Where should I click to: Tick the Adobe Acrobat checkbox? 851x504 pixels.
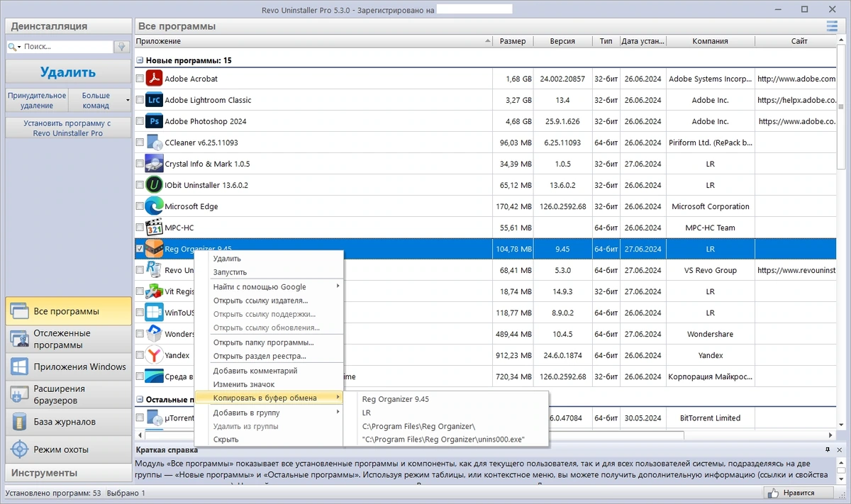click(140, 79)
